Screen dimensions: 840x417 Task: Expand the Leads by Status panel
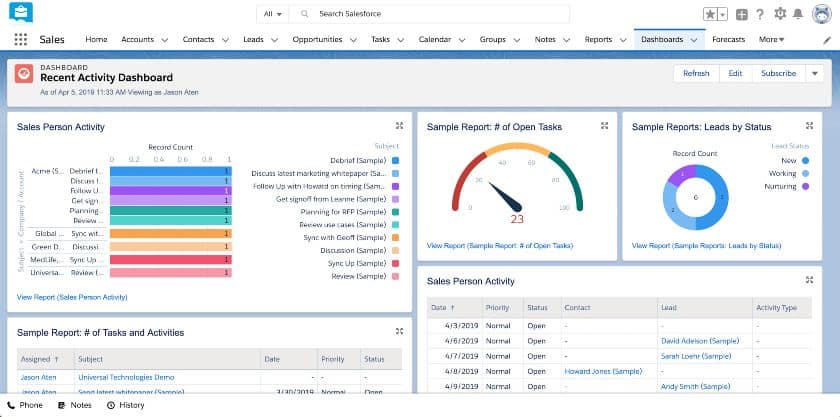pos(809,125)
